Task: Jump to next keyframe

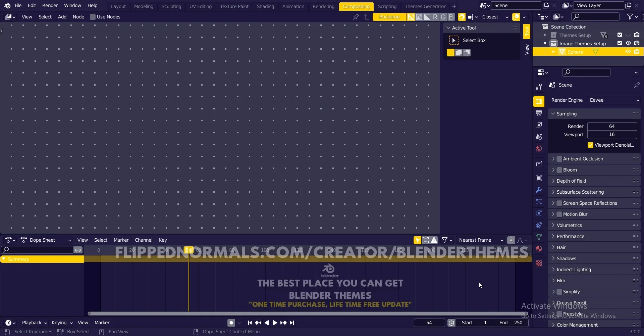Action: pos(283,323)
